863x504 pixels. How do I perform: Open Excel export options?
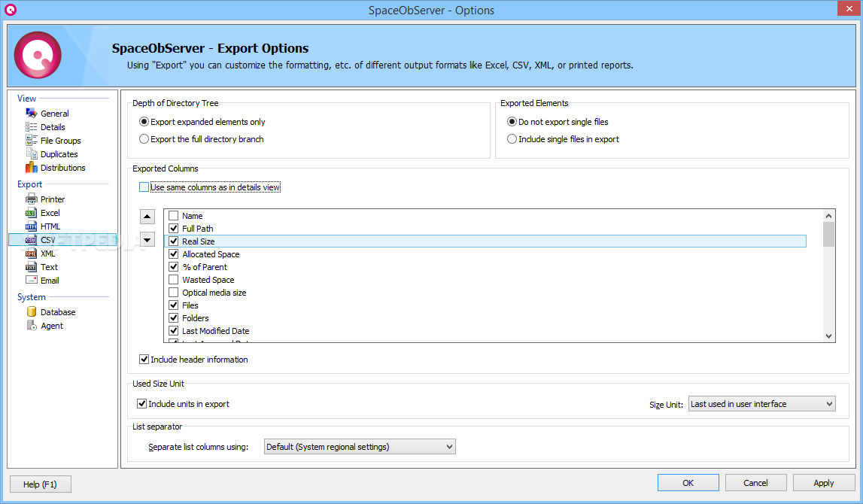pyautogui.click(x=50, y=213)
